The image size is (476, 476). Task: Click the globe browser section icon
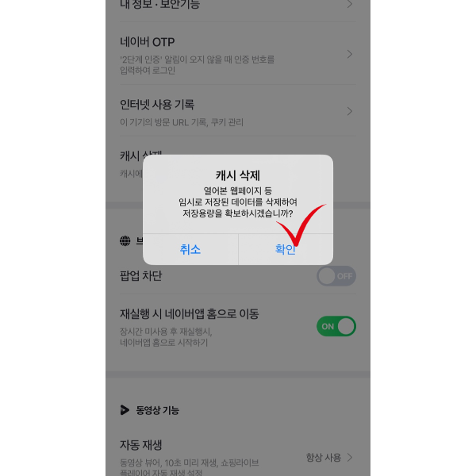pyautogui.click(x=125, y=241)
